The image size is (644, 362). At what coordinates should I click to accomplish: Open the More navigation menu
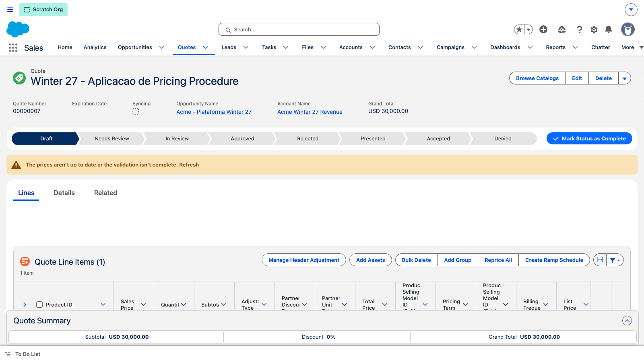coord(632,47)
